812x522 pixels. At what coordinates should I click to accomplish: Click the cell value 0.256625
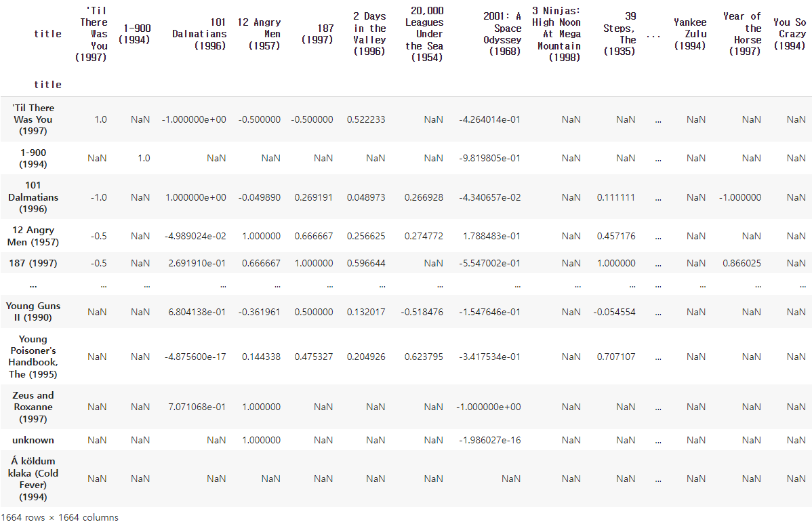pos(366,236)
